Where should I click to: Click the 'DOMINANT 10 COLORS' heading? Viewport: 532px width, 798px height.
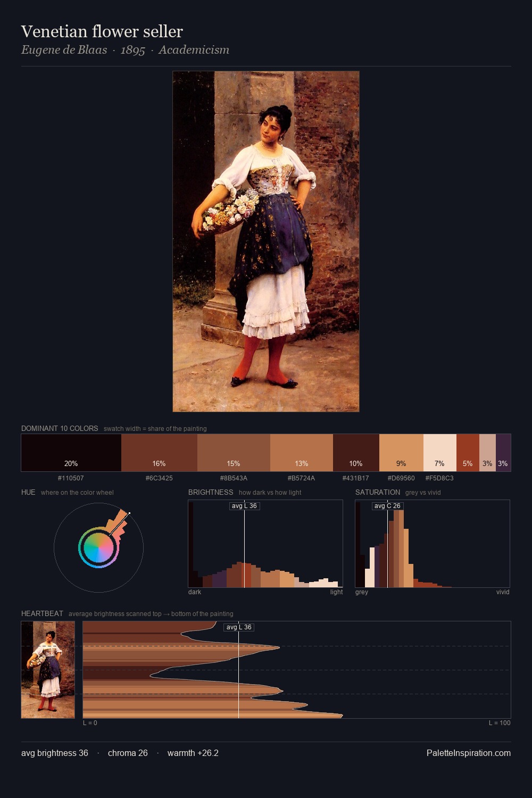tap(60, 429)
